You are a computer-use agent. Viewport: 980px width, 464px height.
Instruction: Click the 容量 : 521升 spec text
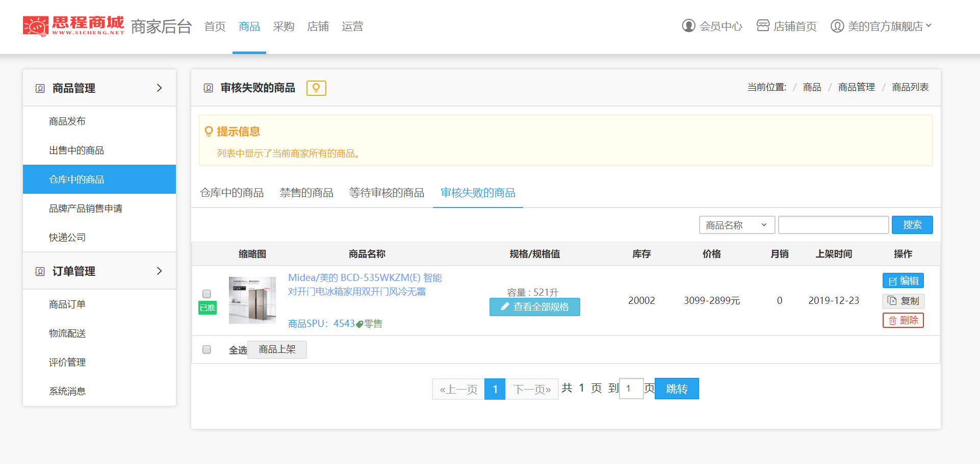(x=533, y=292)
